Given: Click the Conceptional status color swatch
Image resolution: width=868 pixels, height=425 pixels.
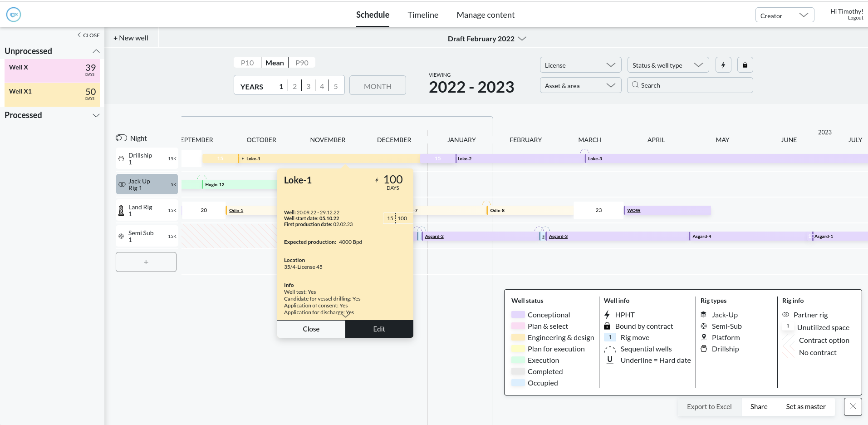Looking at the screenshot, I should [518, 315].
